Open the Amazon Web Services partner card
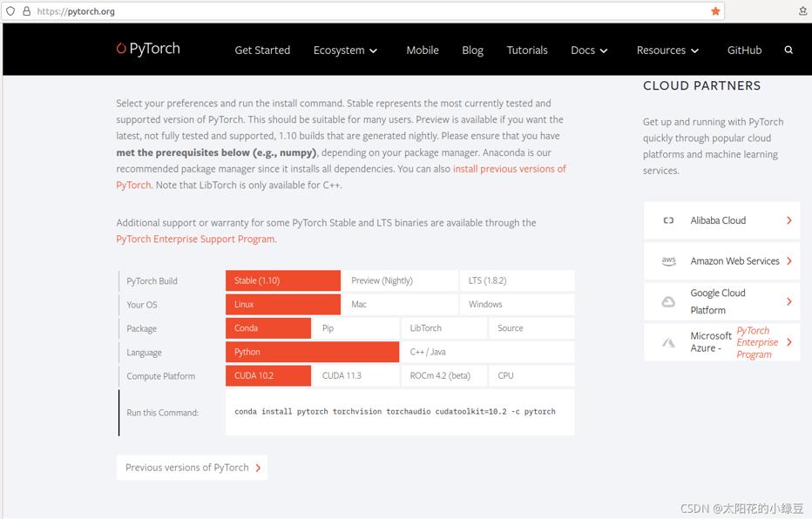 tap(722, 260)
